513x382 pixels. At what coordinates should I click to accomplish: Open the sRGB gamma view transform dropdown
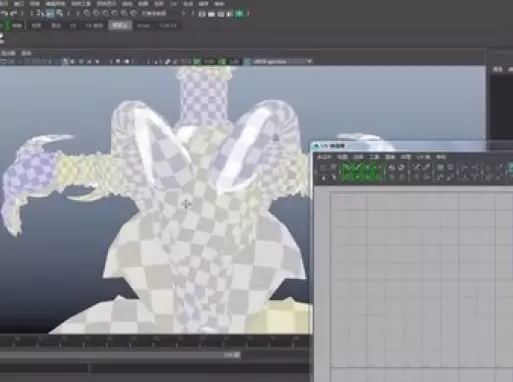point(282,61)
